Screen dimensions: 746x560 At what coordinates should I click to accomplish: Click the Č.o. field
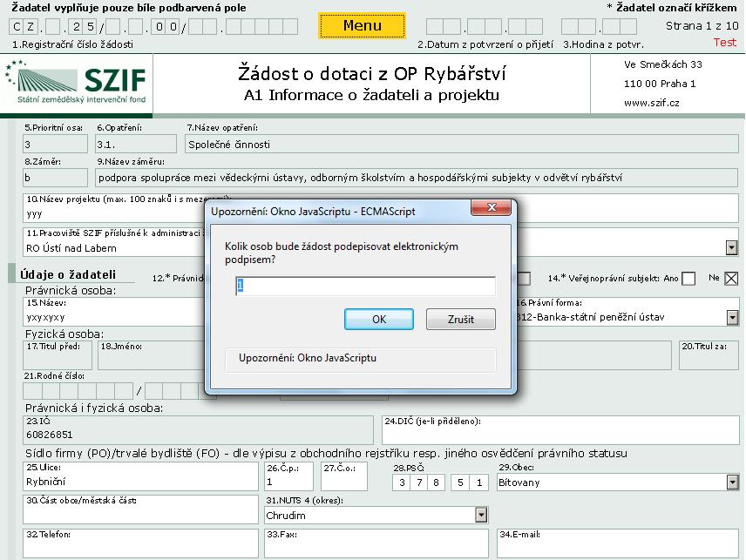pos(344,476)
